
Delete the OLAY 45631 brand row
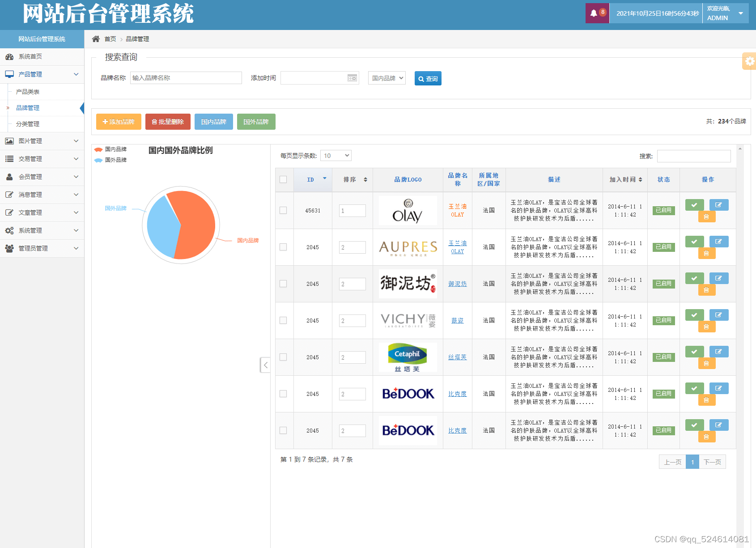pos(707,217)
